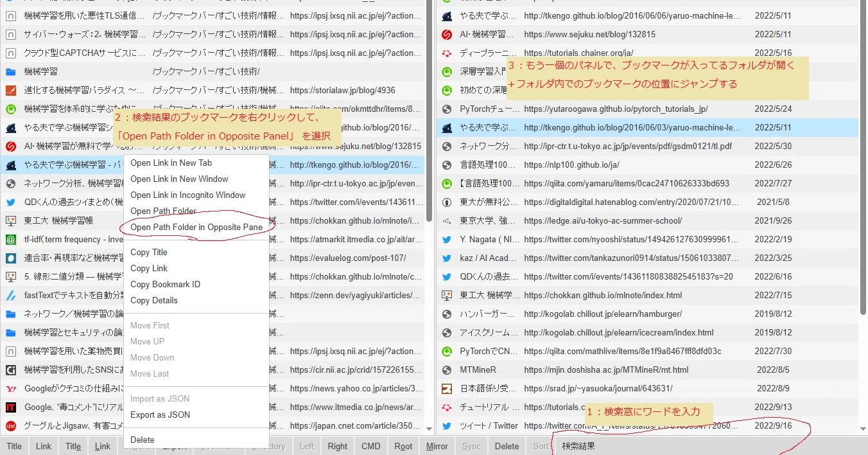The image size is (868, 455).
Task: Click the date 2021/9/26
Action: pos(774,220)
